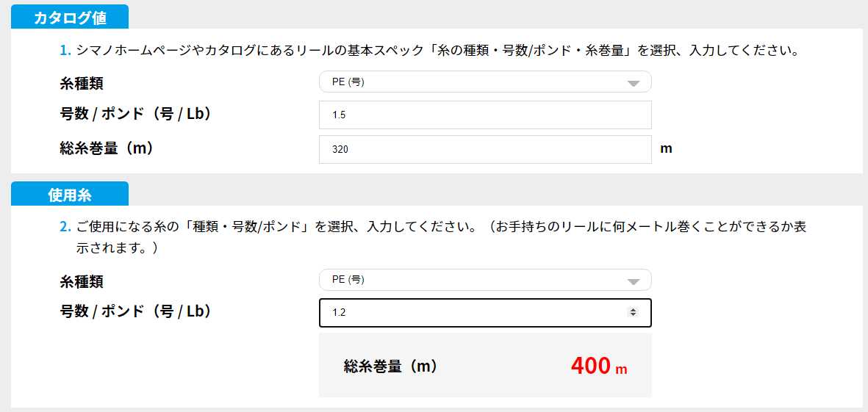The width and height of the screenshot is (868, 412).
Task: Select the 使用糸 section header tab
Action: point(70,195)
